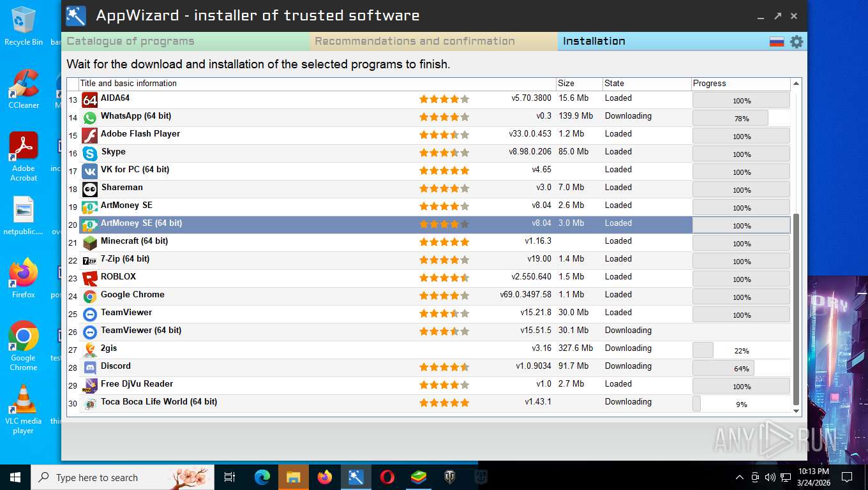Switch to Recommendations and confirmation tab
Screen dimensions: 868x490
coord(434,41)
